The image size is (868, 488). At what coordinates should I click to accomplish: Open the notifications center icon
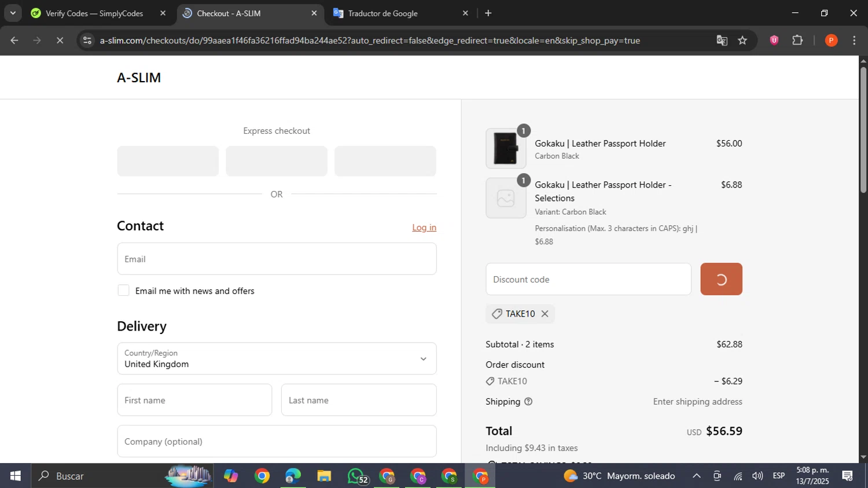pos(848,476)
